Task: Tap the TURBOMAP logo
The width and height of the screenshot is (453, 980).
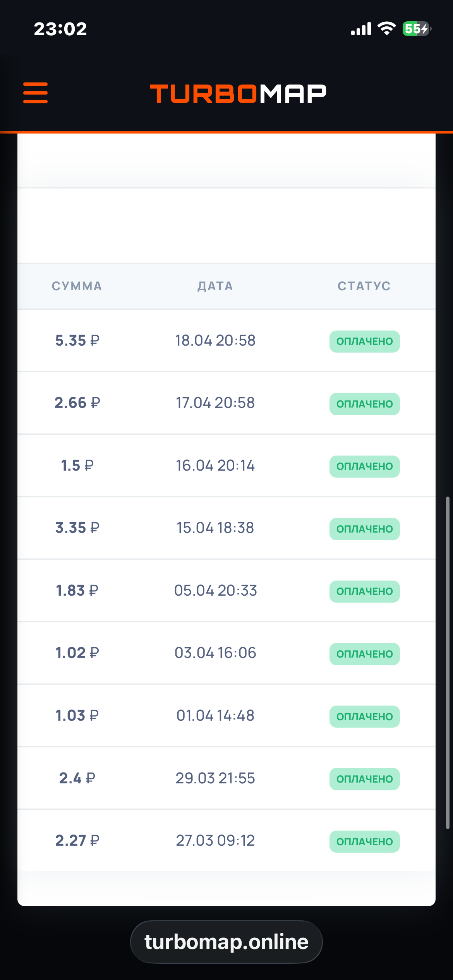Action: tap(238, 94)
